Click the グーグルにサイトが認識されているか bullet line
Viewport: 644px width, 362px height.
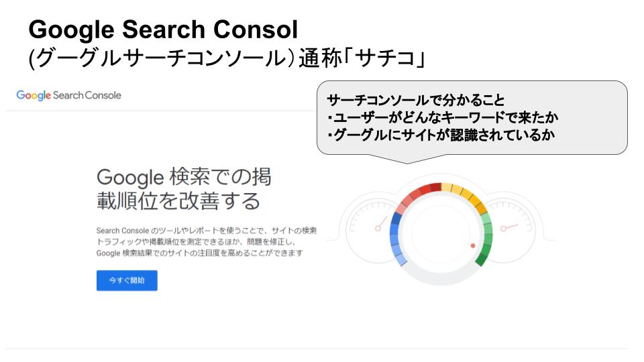pyautogui.click(x=441, y=135)
